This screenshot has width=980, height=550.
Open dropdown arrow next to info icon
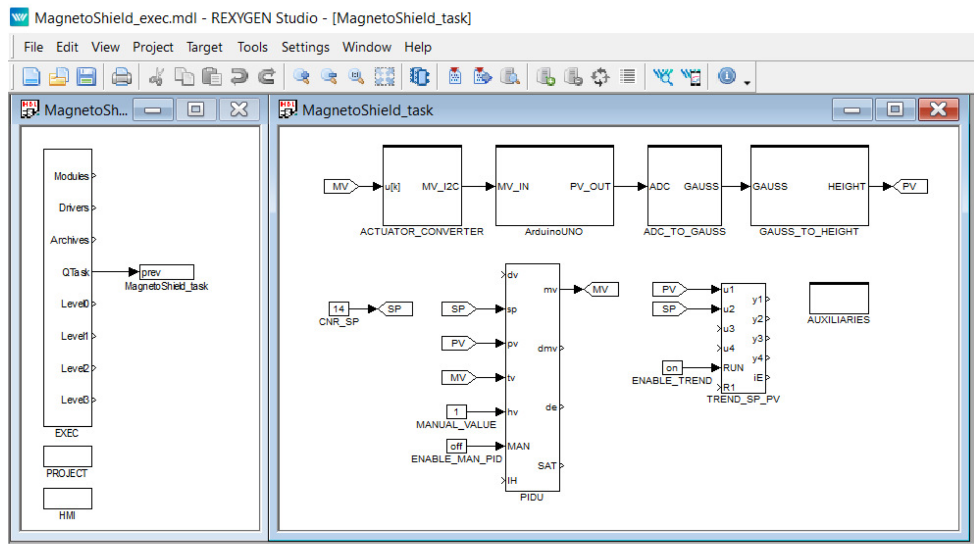747,83
